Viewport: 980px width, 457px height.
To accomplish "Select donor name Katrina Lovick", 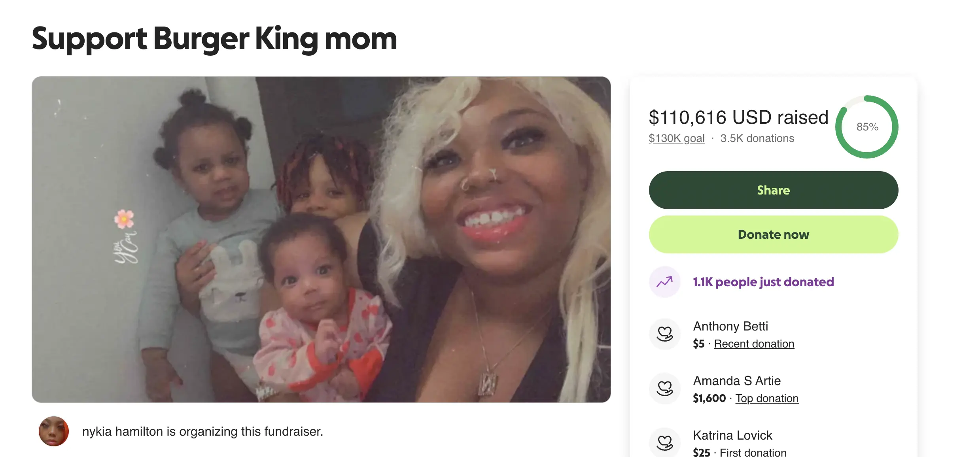I will pos(732,435).
